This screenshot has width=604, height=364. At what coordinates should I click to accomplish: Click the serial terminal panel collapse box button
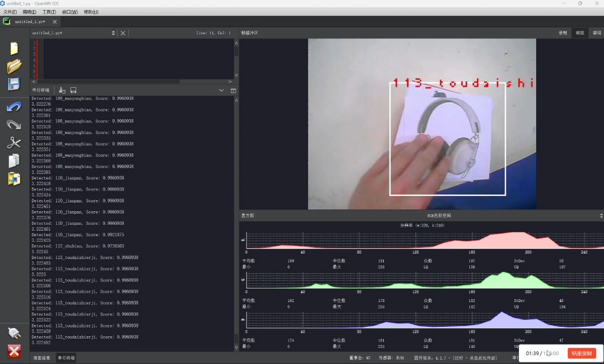(x=233, y=91)
